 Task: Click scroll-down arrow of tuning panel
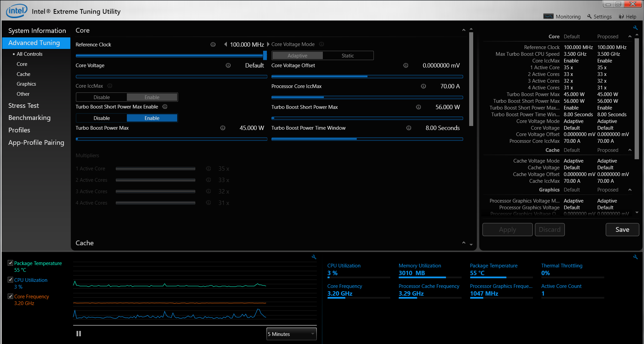pos(471,245)
